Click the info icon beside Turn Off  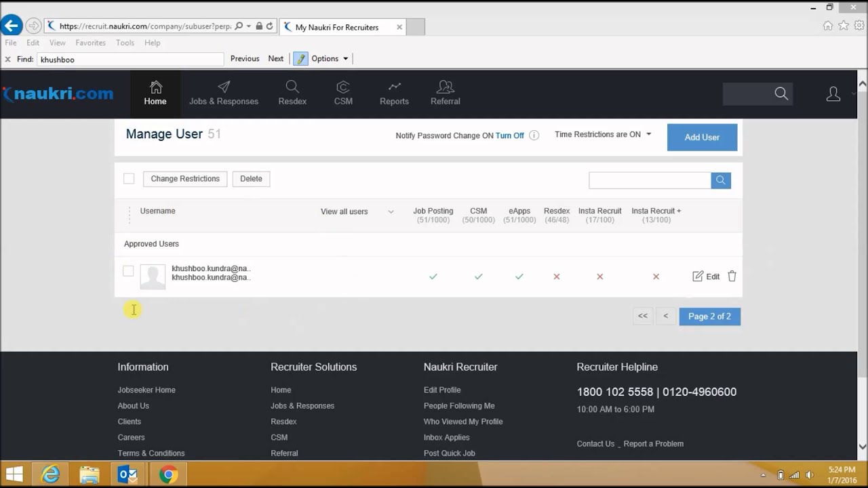pyautogui.click(x=534, y=136)
